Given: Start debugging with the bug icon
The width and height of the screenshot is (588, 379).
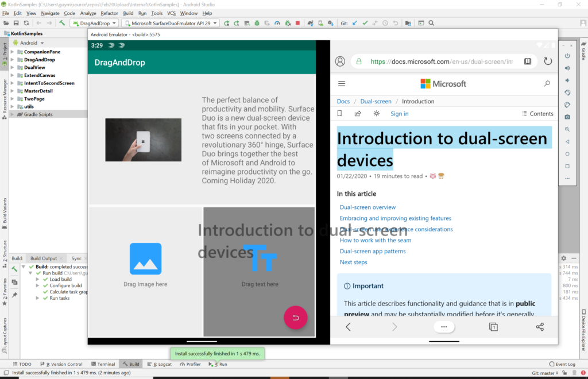Looking at the screenshot, I should [257, 23].
